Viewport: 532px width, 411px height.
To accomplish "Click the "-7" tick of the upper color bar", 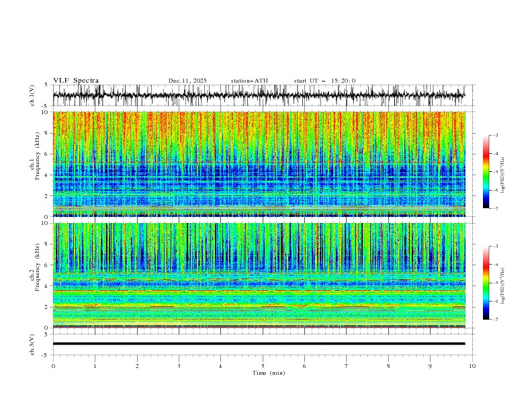I will (x=496, y=208).
